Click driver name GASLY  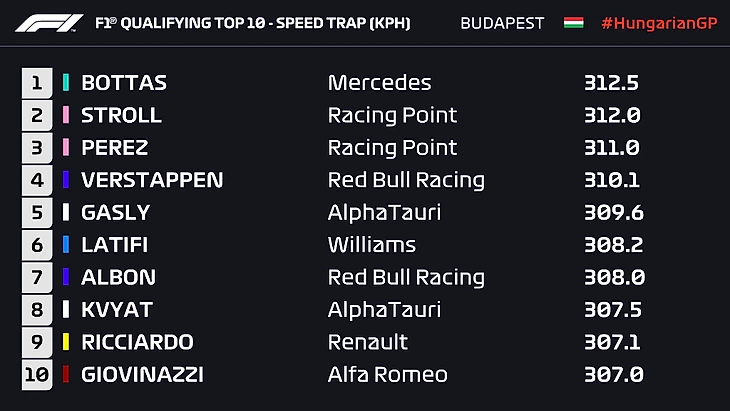116,212
